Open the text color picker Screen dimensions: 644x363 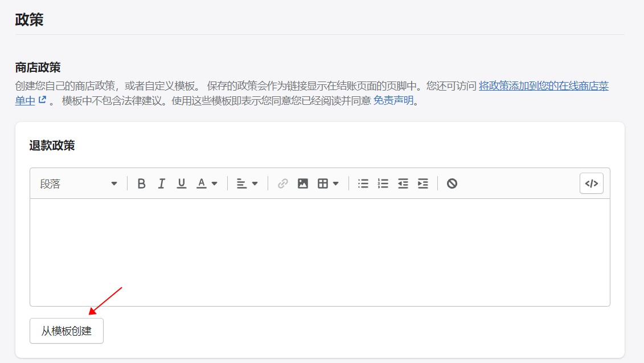click(207, 183)
